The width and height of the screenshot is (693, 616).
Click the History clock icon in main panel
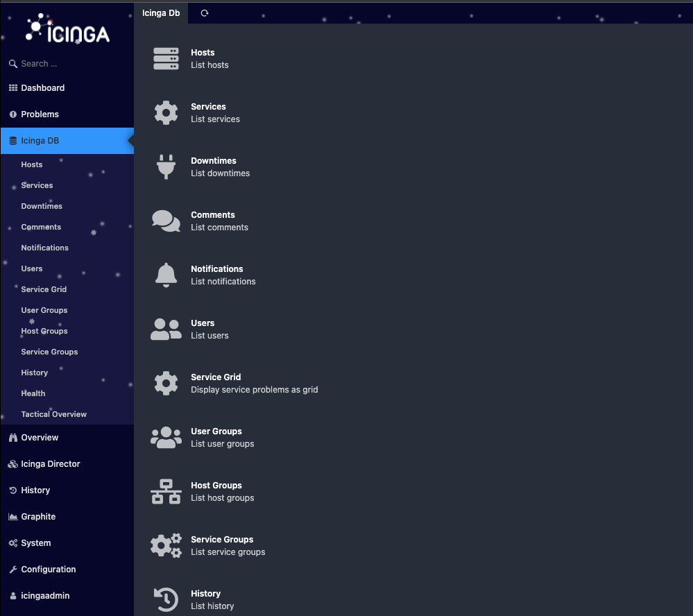click(166, 599)
